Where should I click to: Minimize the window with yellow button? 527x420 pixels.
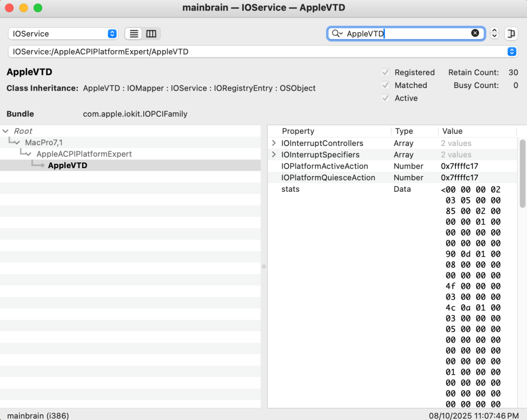point(24,8)
